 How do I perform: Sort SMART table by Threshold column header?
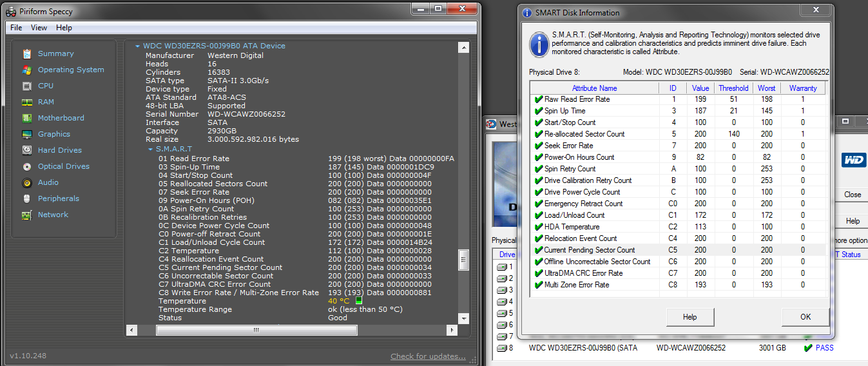[733, 88]
